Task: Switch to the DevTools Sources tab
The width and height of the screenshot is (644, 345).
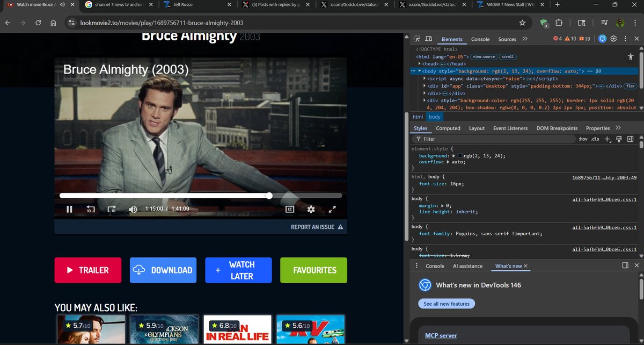Action: (507, 39)
